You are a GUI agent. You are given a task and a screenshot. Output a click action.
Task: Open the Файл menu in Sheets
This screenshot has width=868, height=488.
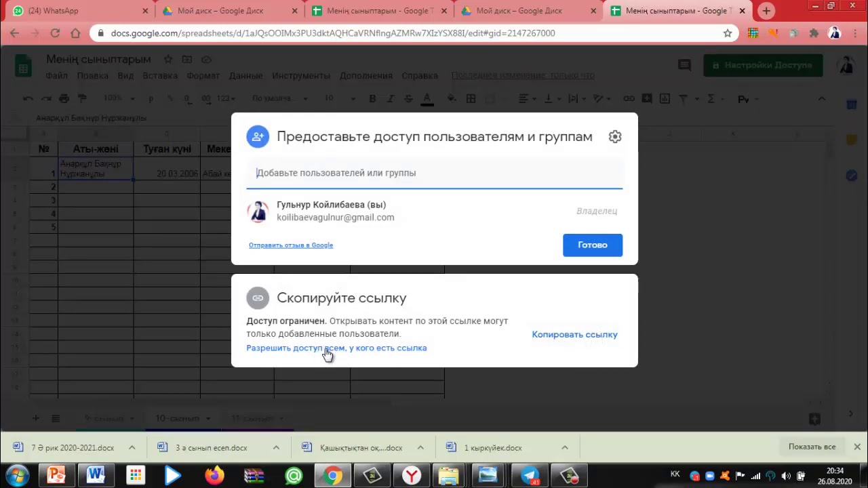(57, 76)
